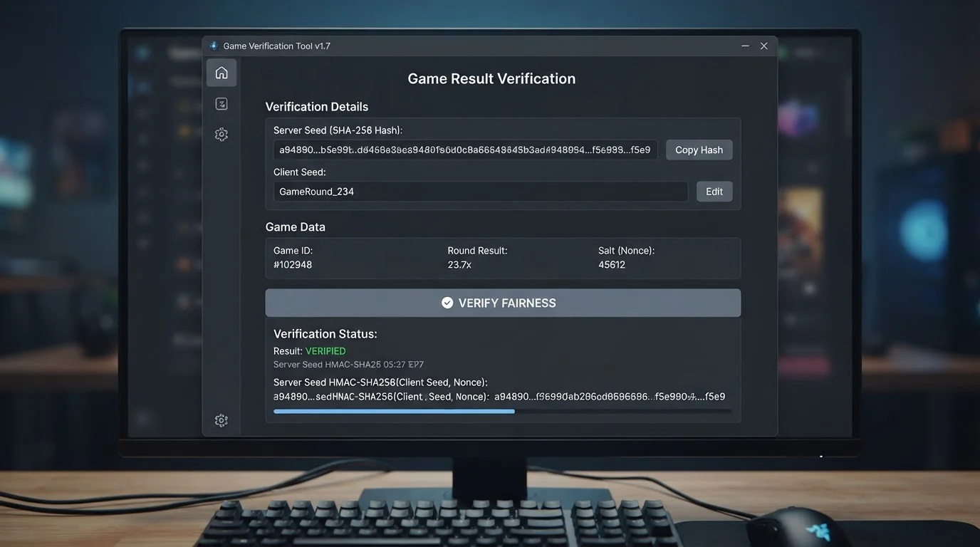Click the verification progress bar
980x547 pixels.
click(x=502, y=411)
